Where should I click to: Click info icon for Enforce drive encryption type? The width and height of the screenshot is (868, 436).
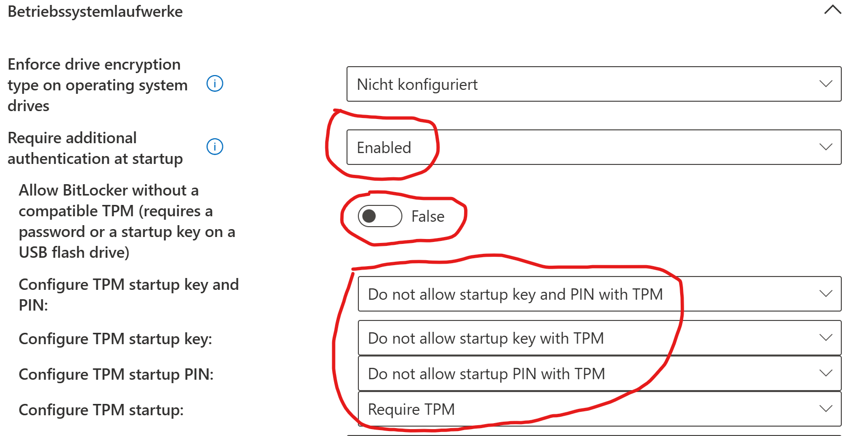pyautogui.click(x=215, y=84)
